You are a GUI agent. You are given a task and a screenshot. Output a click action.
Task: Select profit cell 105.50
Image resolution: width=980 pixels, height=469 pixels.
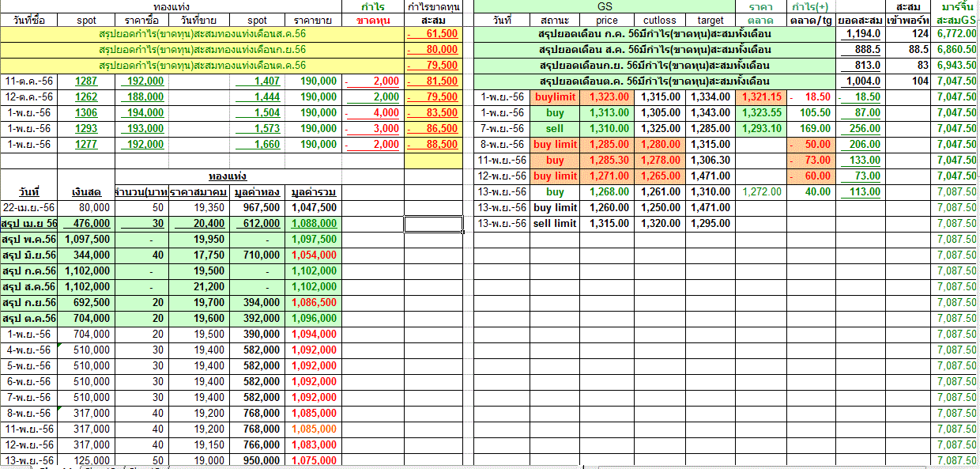(x=810, y=112)
